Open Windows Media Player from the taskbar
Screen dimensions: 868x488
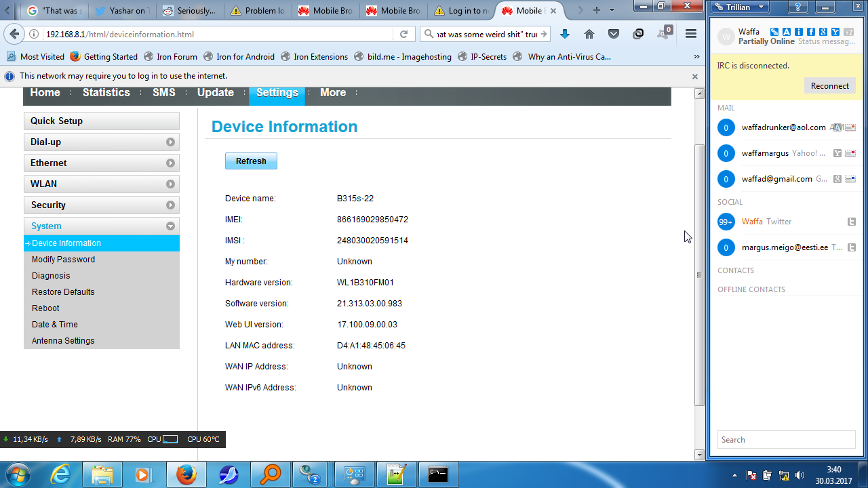[144, 474]
